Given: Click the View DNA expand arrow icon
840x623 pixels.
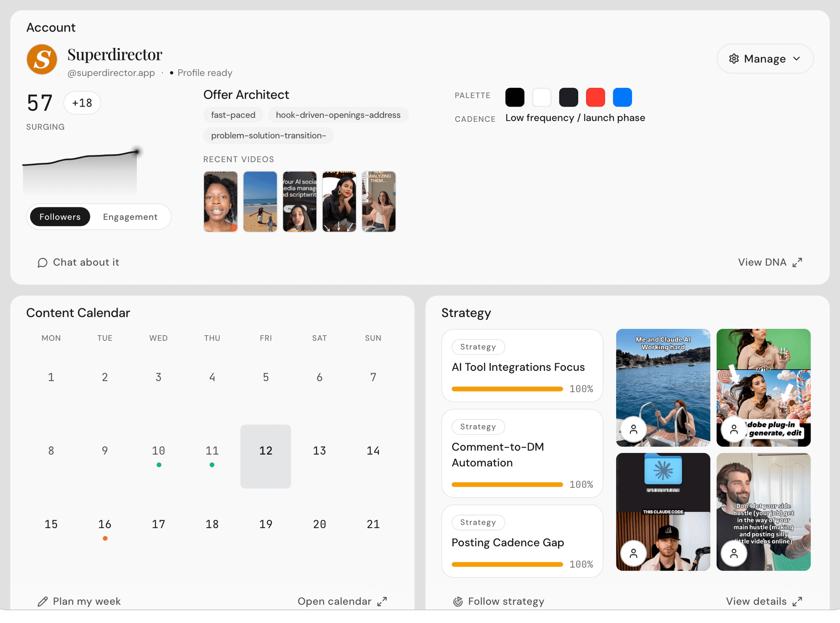Looking at the screenshot, I should [x=797, y=262].
